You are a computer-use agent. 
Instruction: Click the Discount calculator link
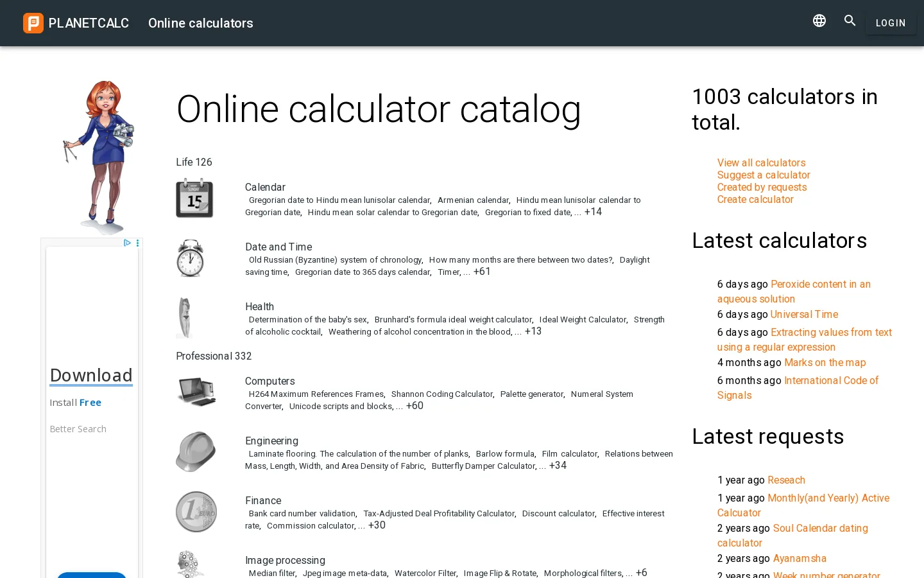tap(558, 514)
